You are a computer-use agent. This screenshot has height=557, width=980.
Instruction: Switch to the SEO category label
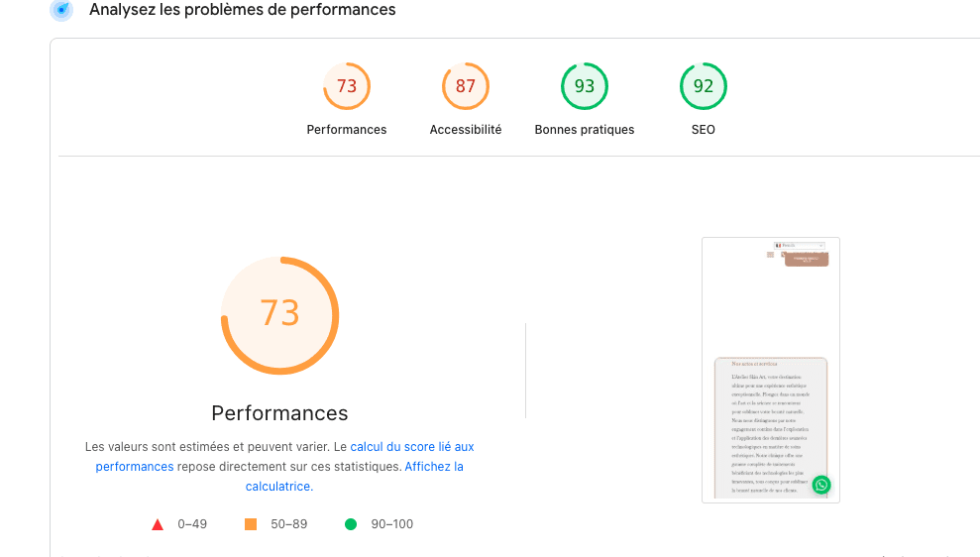704,130
